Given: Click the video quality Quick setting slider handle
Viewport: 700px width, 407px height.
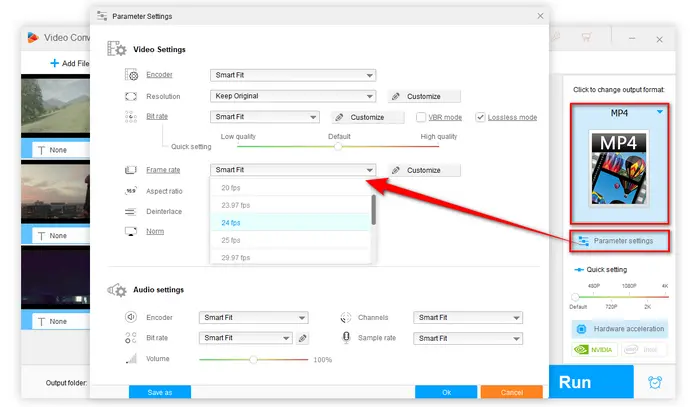Looking at the screenshot, I should [x=338, y=146].
